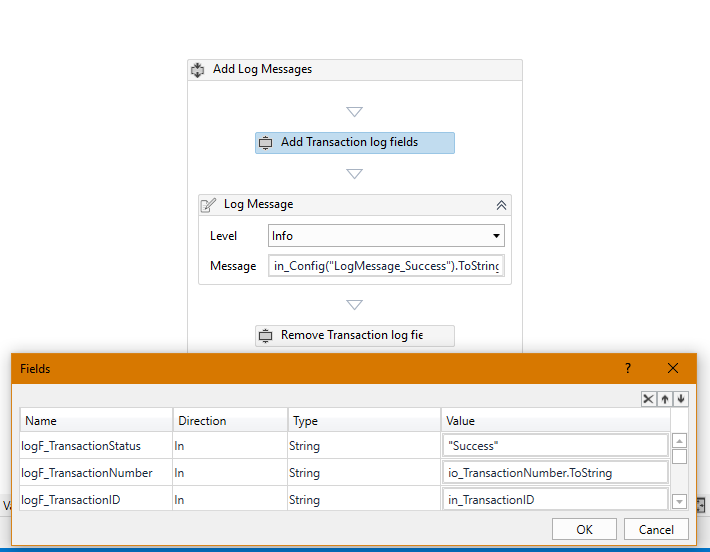
Task: Select the Add Transaction log fields activity
Action: click(x=355, y=143)
